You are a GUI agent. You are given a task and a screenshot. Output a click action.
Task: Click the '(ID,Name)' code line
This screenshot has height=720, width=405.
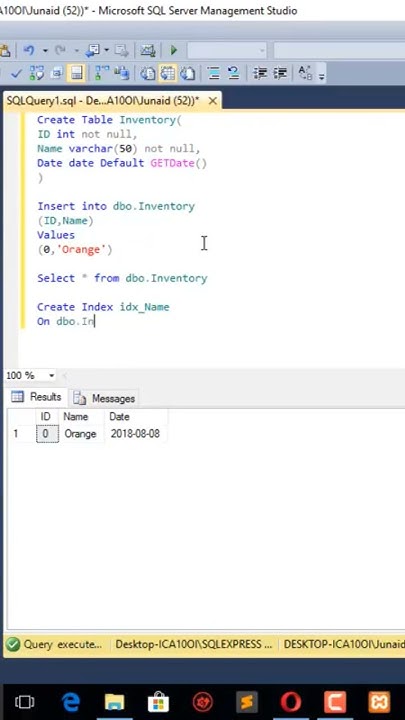click(x=65, y=221)
